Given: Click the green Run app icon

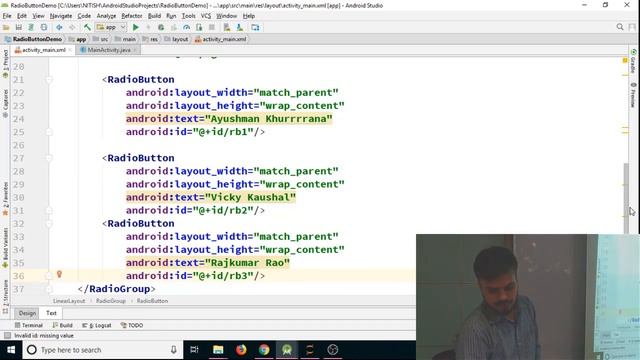Looking at the screenshot, I should [x=136, y=27].
